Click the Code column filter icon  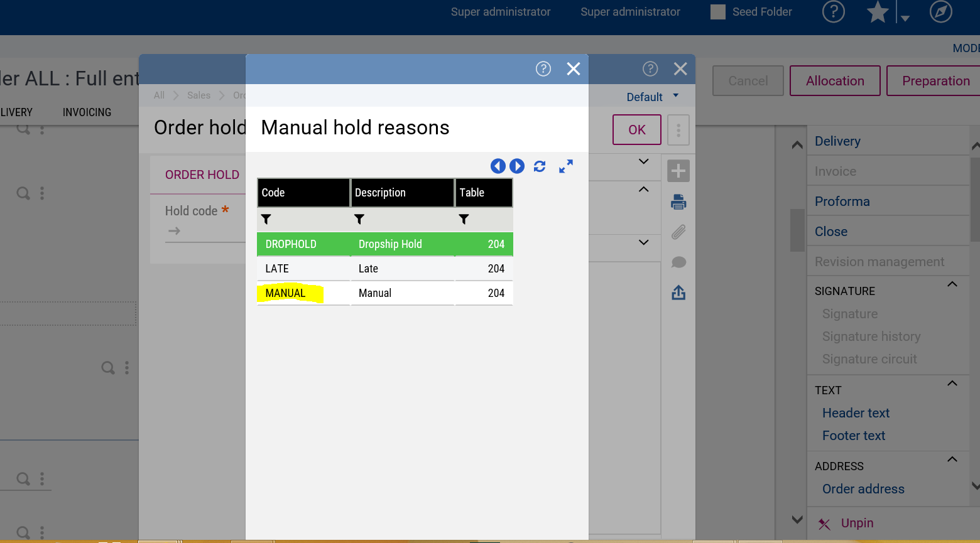point(266,219)
